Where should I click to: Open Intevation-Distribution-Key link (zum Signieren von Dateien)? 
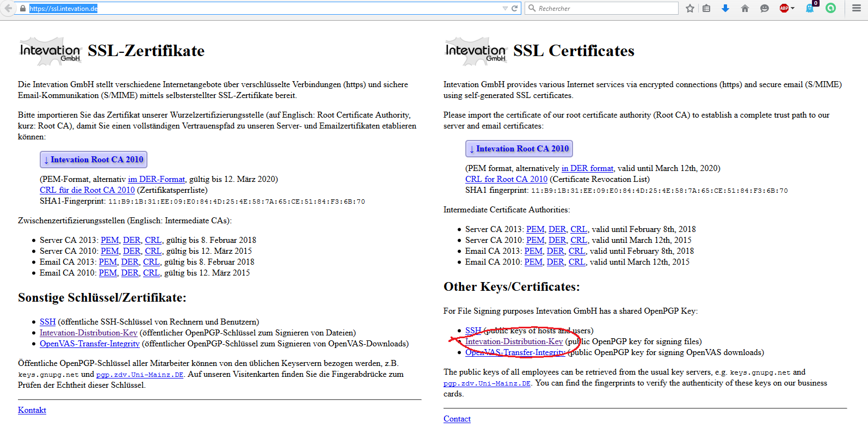[x=88, y=333]
